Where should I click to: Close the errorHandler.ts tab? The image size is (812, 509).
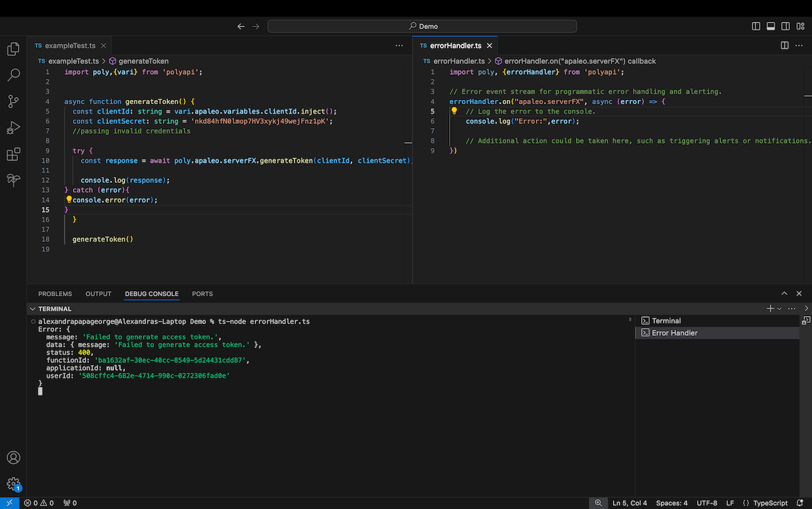click(490, 46)
